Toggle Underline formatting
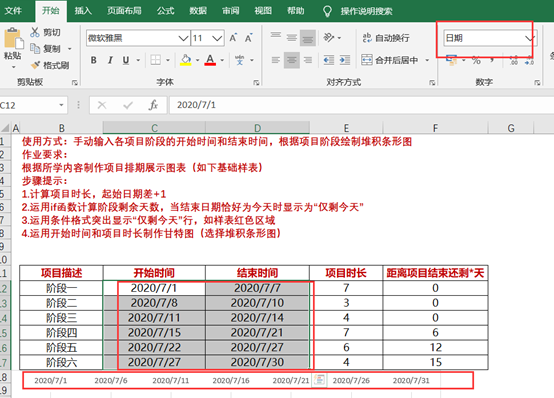Screen dimensions: 554x398 [126, 60]
